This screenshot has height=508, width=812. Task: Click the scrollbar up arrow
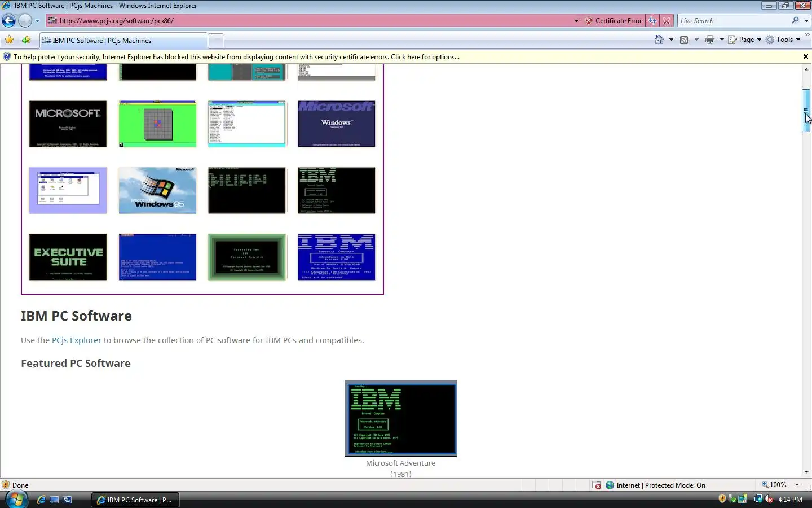pos(806,69)
